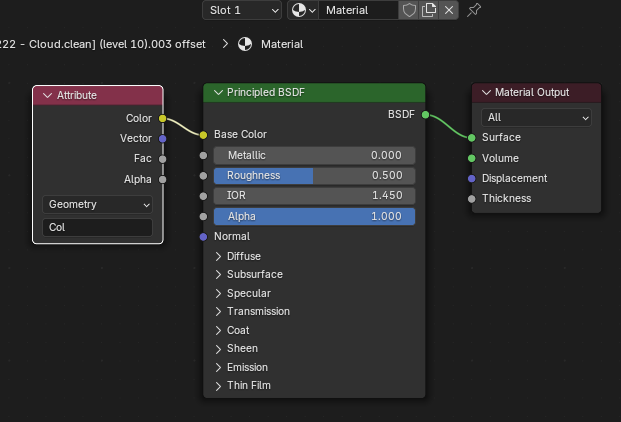Toggle fake user shield icon

pos(409,10)
